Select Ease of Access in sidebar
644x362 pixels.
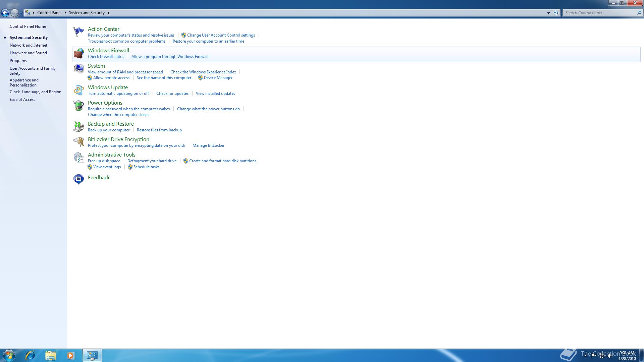(x=22, y=100)
